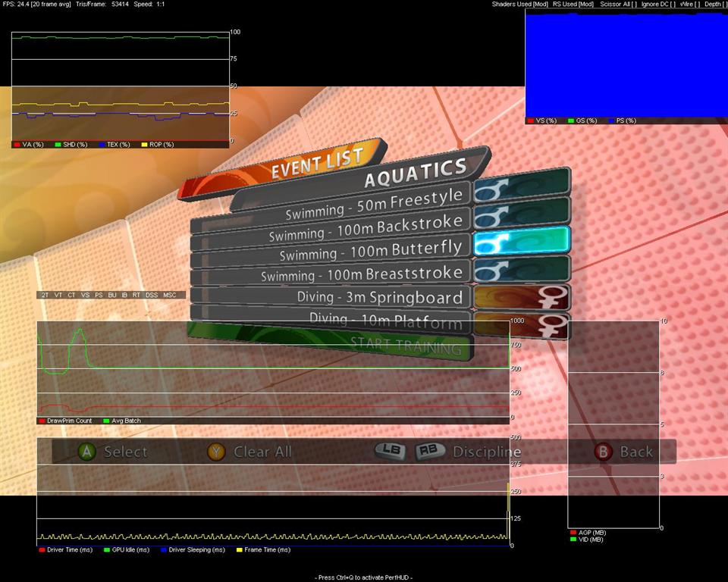This screenshot has width=728, height=582.
Task: Select the MSC stage indicator
Action: click(169, 295)
